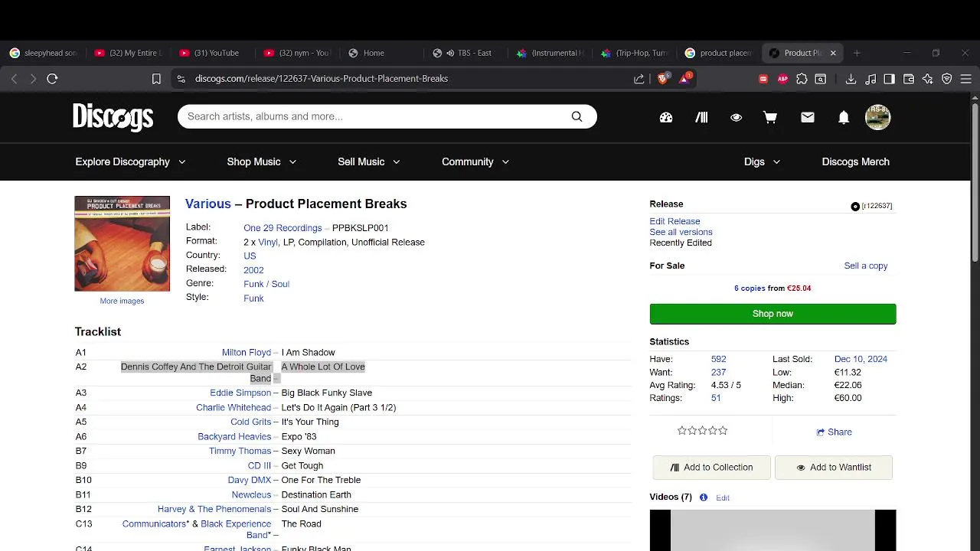
Task: Open a new browser tab
Action: coord(857,53)
